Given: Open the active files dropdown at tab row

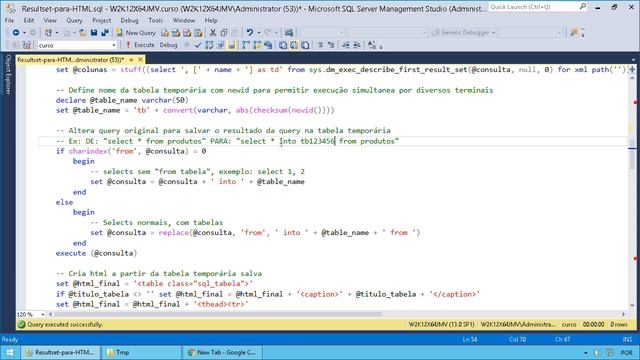Looking at the screenshot, I should 633,60.
